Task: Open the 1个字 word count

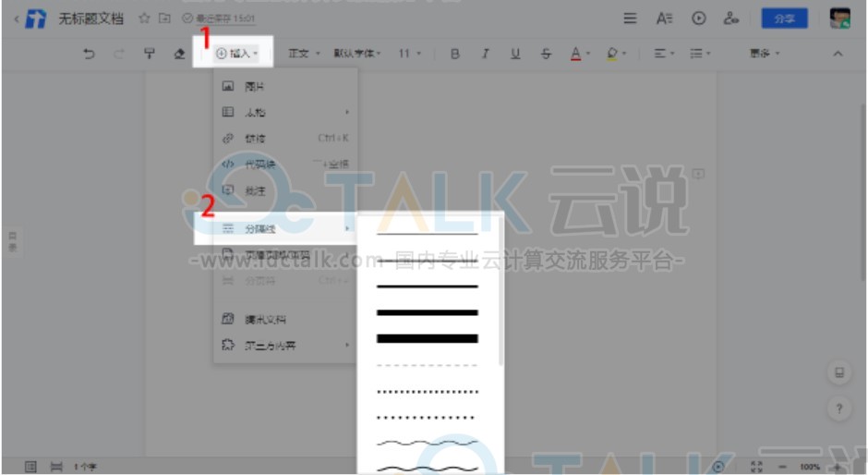Action: [85, 467]
